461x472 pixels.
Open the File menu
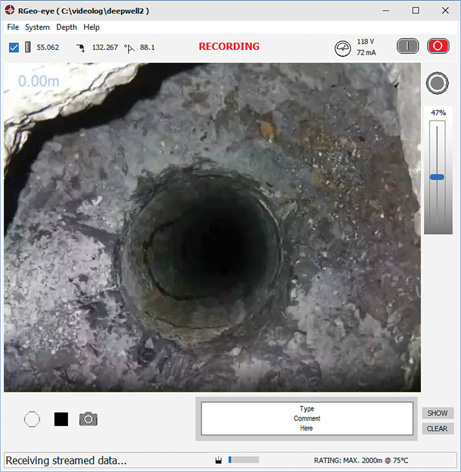13,27
